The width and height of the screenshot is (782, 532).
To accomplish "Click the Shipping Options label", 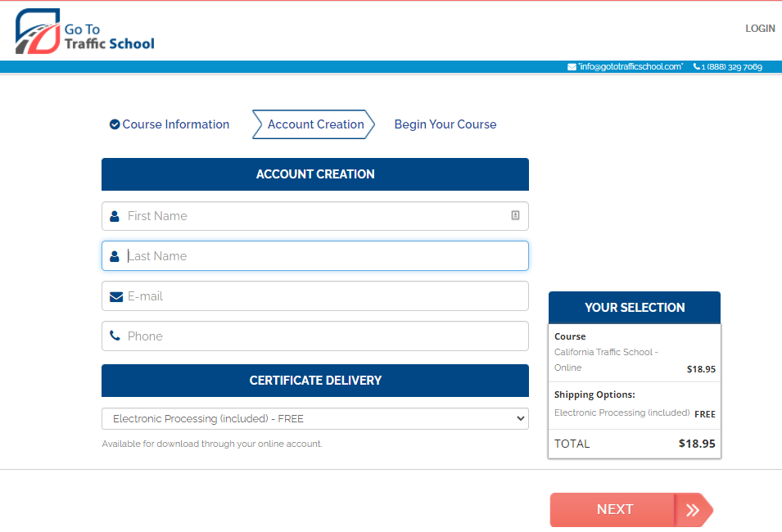I will coord(594,394).
